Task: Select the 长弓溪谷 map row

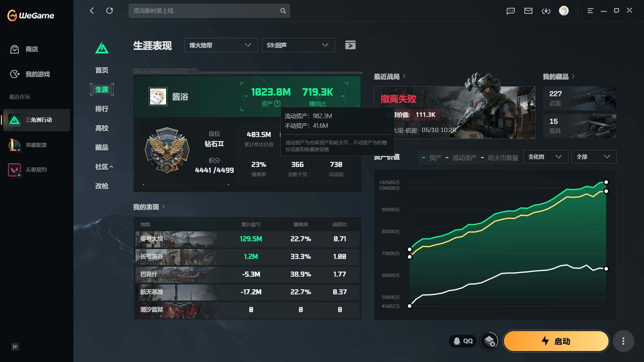Action: 247,257
